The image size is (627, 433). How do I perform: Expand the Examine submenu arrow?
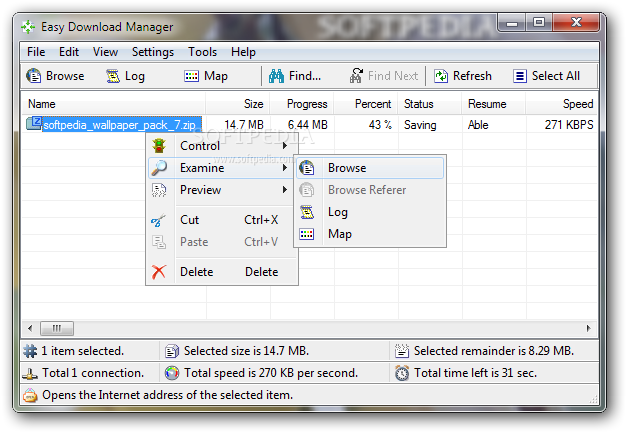tap(285, 168)
